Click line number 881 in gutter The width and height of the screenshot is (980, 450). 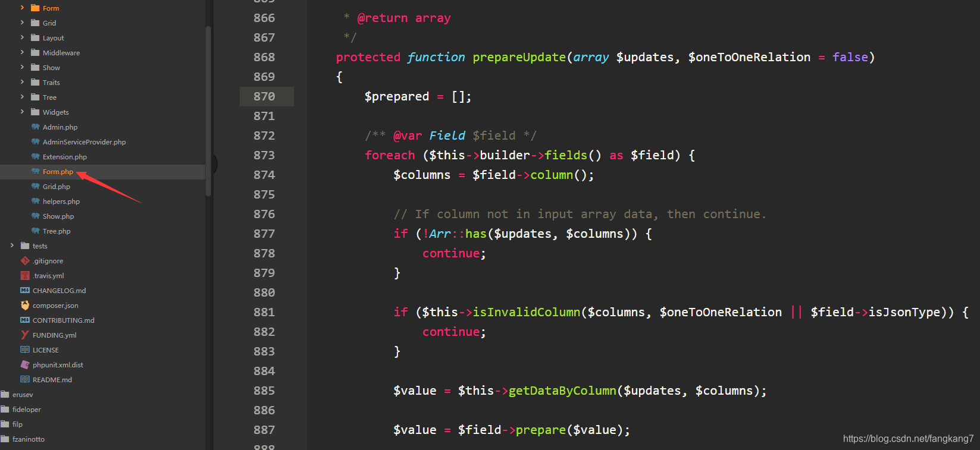264,312
